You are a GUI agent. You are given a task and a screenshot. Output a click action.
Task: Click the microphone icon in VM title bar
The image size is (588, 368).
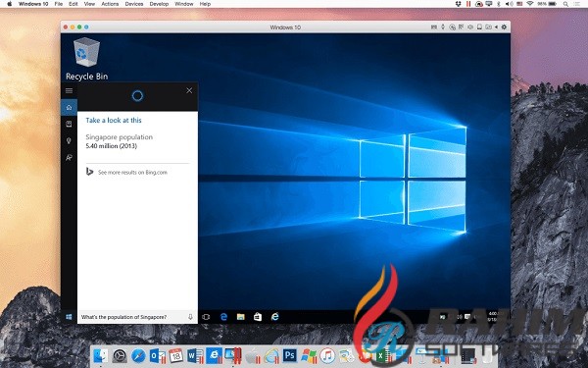coord(443,27)
